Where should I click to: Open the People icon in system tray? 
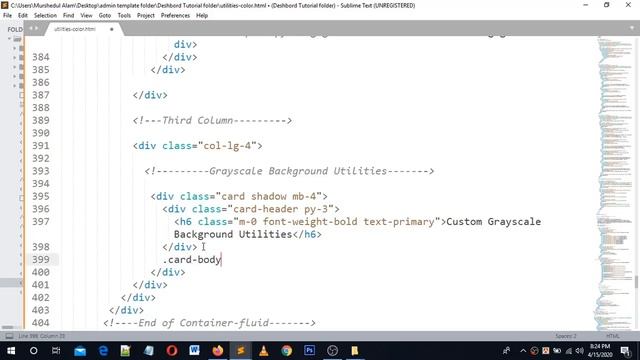click(x=506, y=351)
